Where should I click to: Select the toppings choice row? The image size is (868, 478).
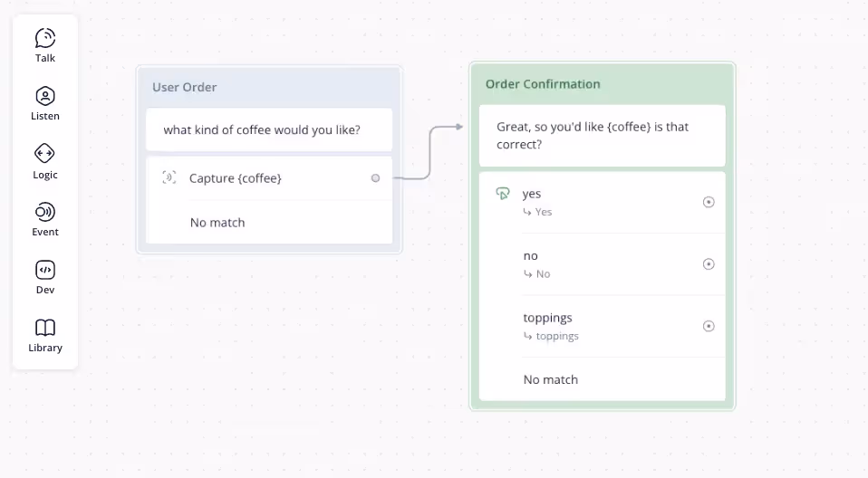pyautogui.click(x=603, y=327)
